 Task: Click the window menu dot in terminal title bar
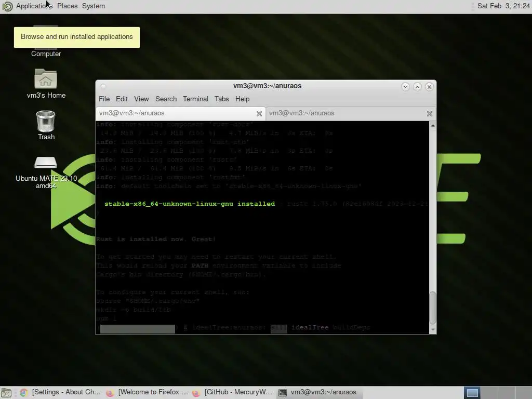pos(103,86)
